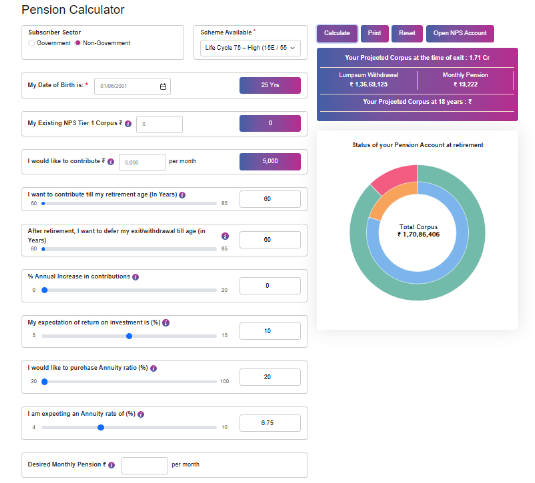Select the Non-Government subscriber sector radio
This screenshot has height=483, width=535.
click(77, 43)
